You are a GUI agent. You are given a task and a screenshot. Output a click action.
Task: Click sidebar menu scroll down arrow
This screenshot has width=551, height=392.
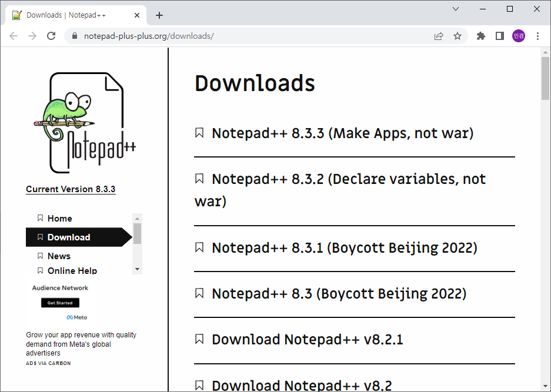(x=138, y=269)
